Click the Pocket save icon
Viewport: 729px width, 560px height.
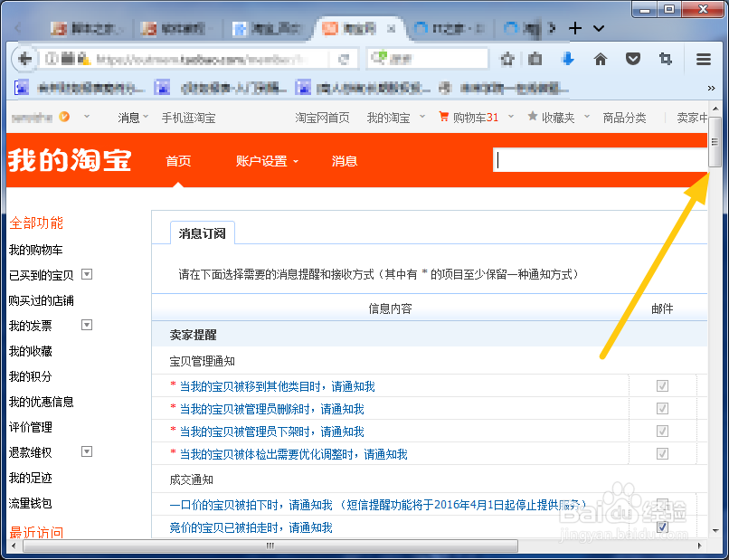633,59
